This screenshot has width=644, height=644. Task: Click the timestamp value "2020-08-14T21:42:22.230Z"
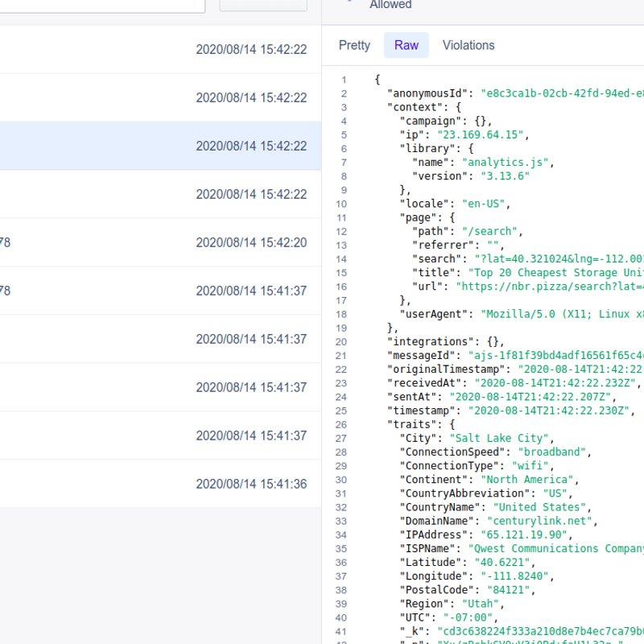point(550,411)
